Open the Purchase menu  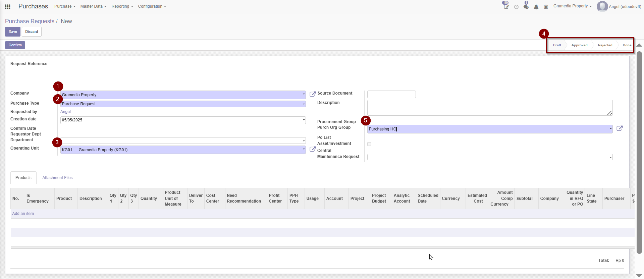[x=65, y=6]
